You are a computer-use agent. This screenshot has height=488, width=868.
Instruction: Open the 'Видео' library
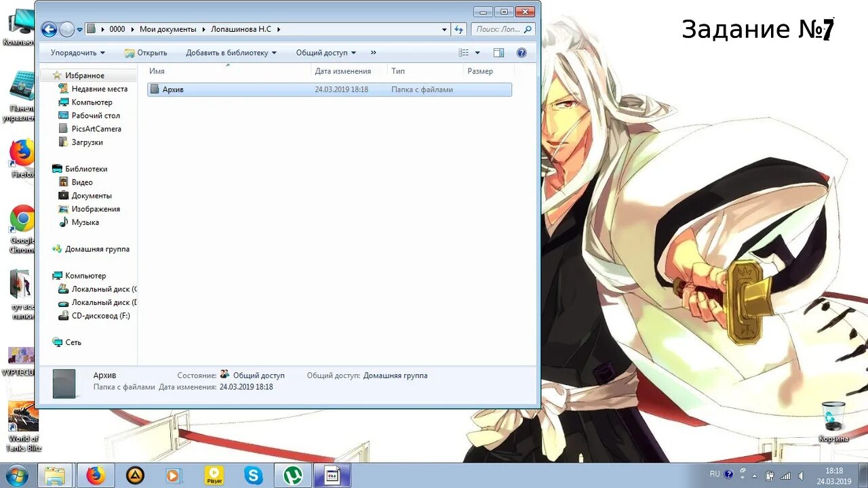coord(81,182)
